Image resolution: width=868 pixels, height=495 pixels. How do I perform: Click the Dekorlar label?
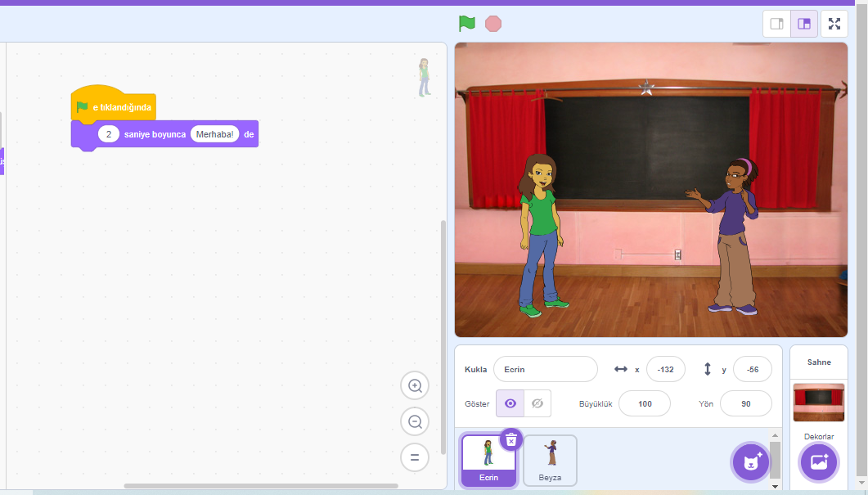point(819,436)
